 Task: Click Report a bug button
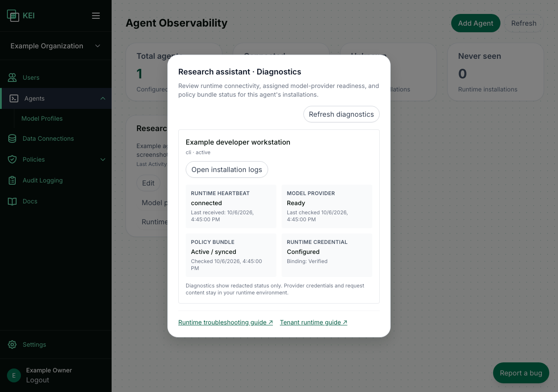point(521,373)
